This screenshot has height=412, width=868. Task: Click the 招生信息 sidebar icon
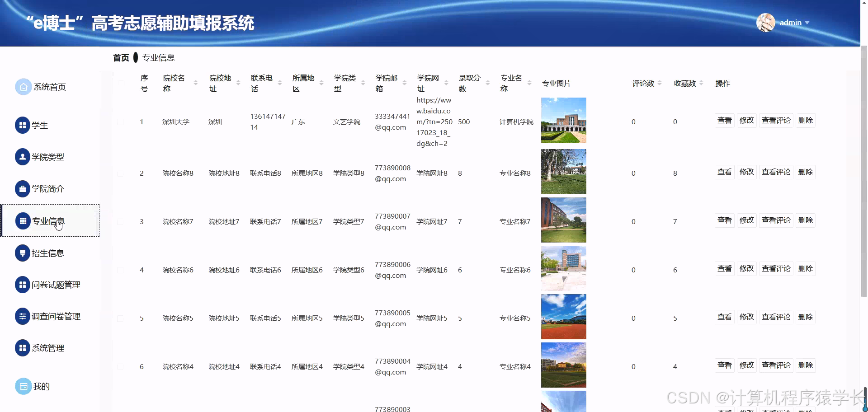click(23, 253)
